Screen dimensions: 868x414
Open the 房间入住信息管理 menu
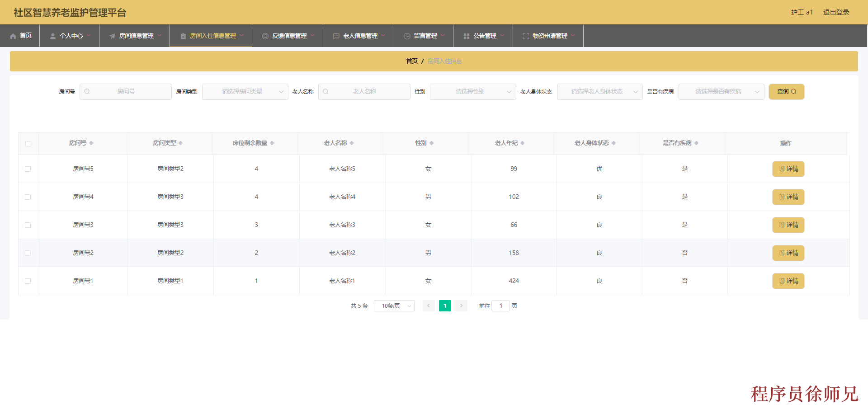click(x=211, y=36)
